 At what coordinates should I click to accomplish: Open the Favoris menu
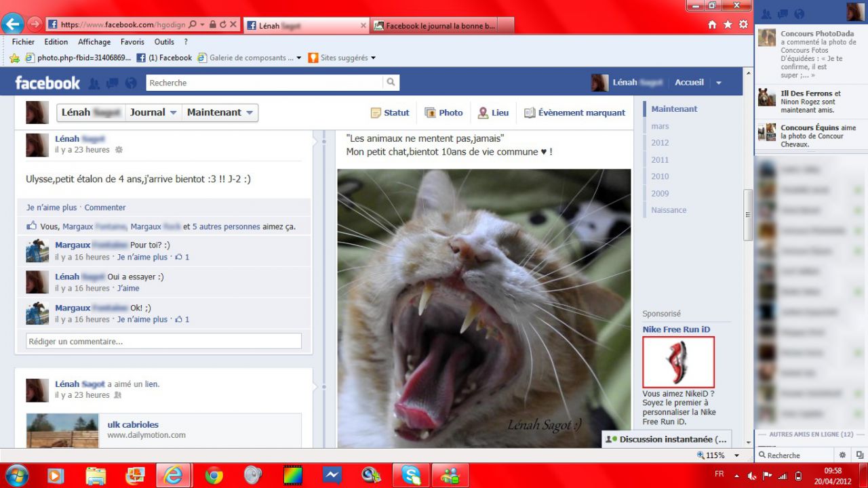[x=132, y=42]
